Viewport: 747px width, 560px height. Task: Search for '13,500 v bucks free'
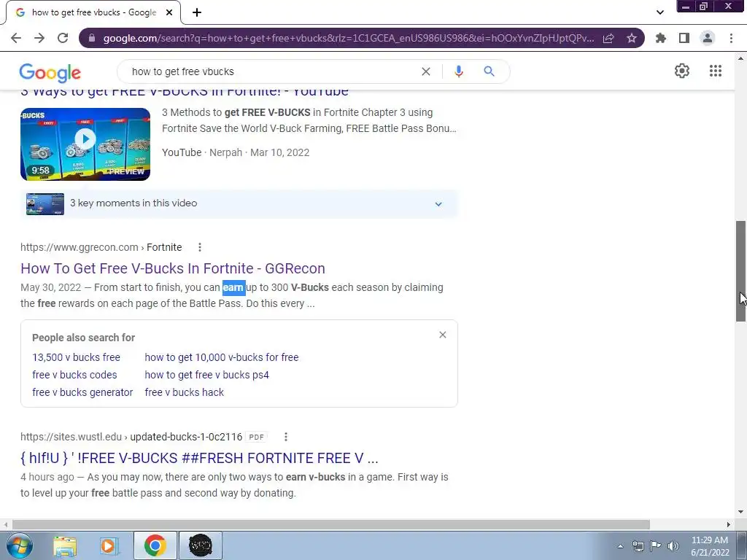(76, 357)
